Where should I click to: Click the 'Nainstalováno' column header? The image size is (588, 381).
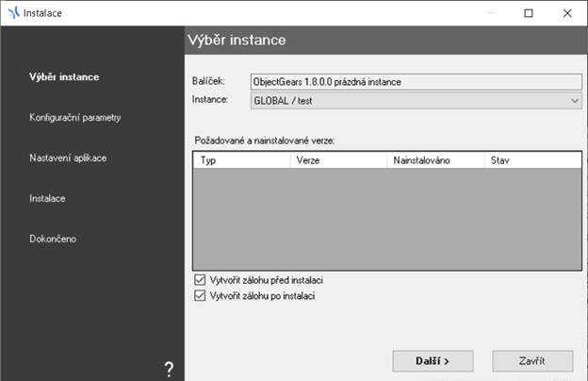click(x=435, y=161)
